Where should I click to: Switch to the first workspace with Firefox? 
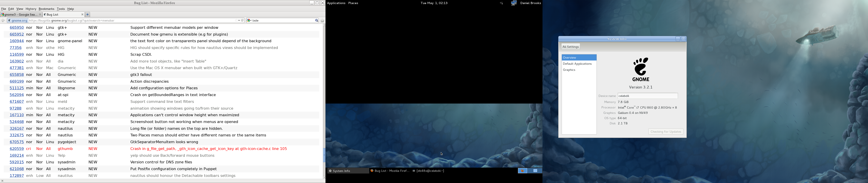[522, 171]
